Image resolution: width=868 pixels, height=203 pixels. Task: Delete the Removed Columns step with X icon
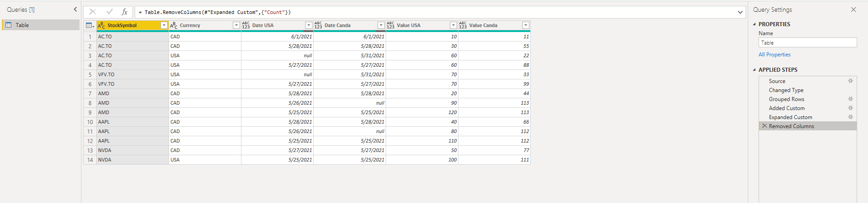764,126
